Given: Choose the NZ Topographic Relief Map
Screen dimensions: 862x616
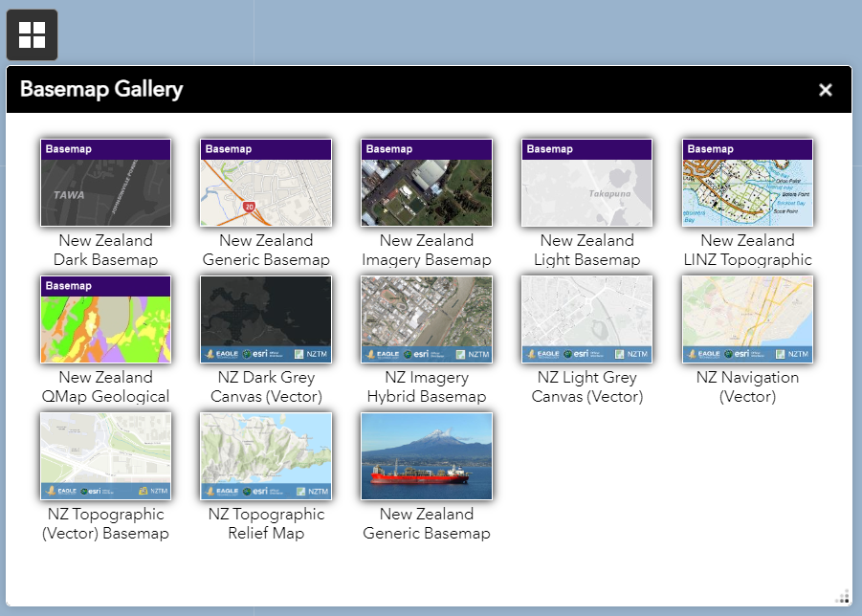Looking at the screenshot, I should pyautogui.click(x=266, y=456).
